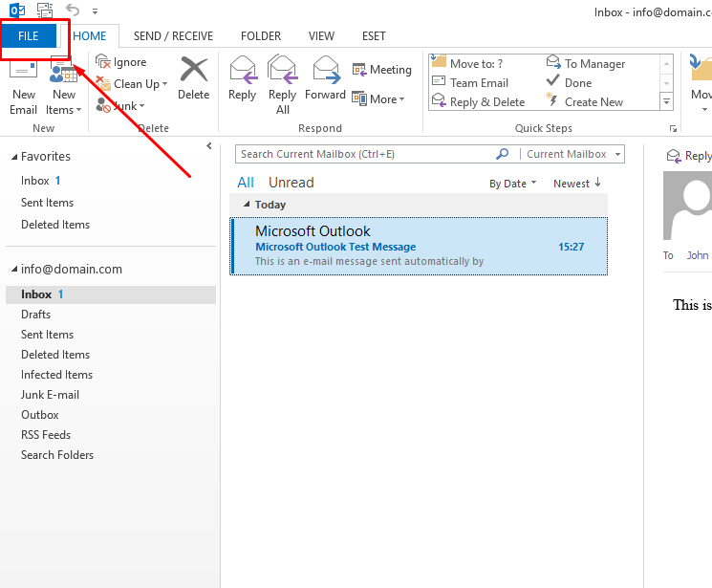This screenshot has height=588, width=712.
Task: Click the search magnifier icon
Action: coord(503,154)
